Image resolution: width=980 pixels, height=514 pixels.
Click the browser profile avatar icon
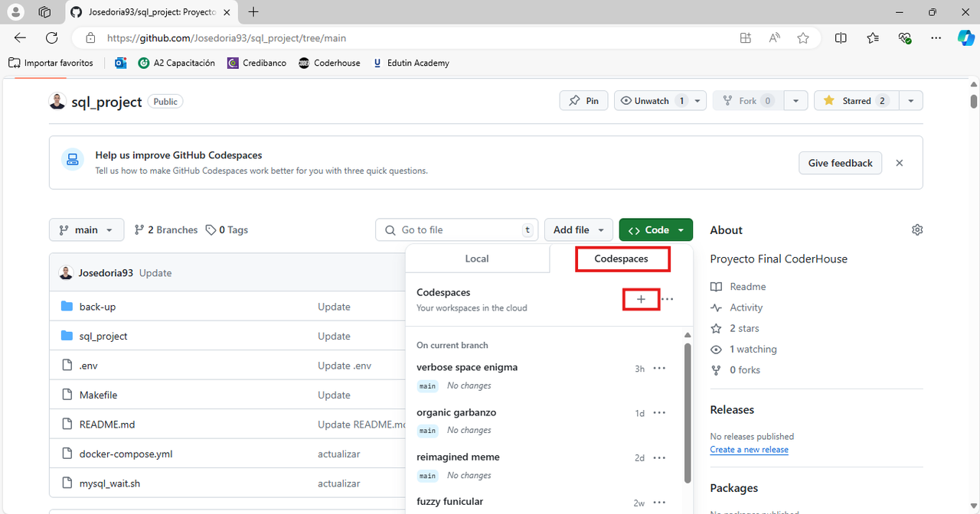click(16, 12)
